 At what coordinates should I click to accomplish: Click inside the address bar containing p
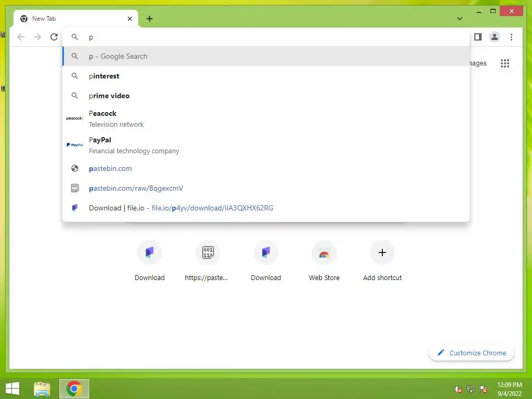(266, 37)
